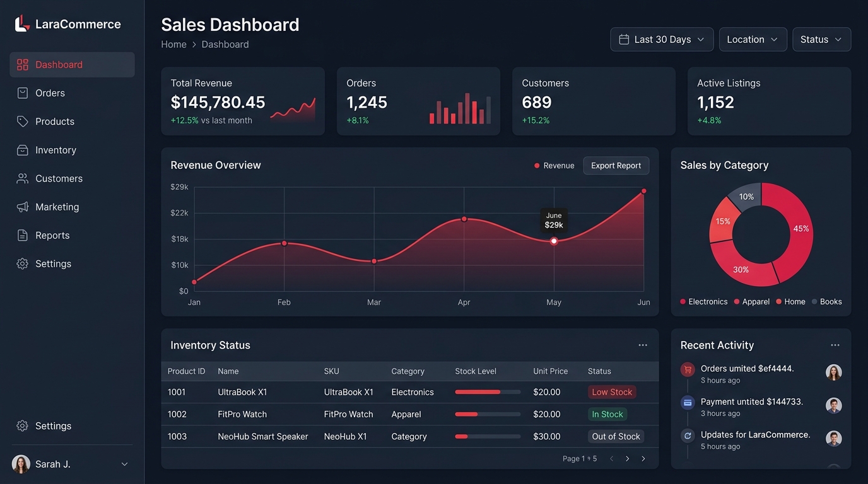Open the Last 30 Days date dropdown

tap(662, 39)
